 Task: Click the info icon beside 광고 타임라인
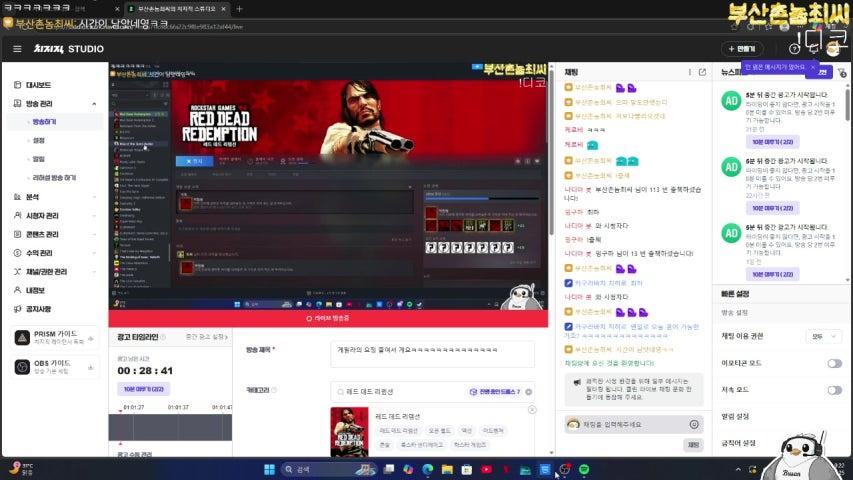(163, 337)
